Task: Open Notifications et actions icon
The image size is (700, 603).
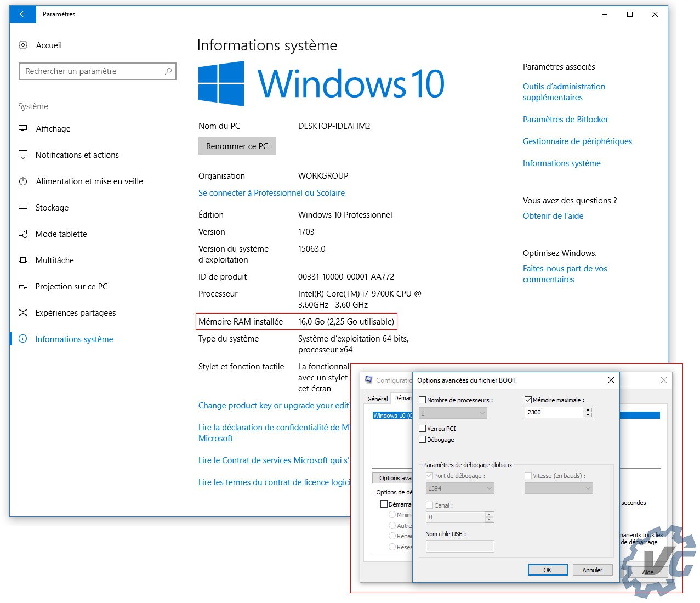Action: (x=23, y=155)
